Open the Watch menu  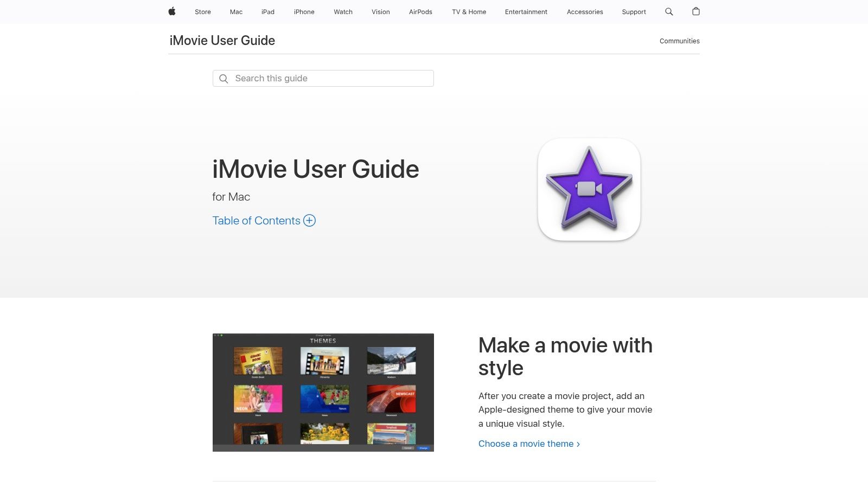pos(343,12)
